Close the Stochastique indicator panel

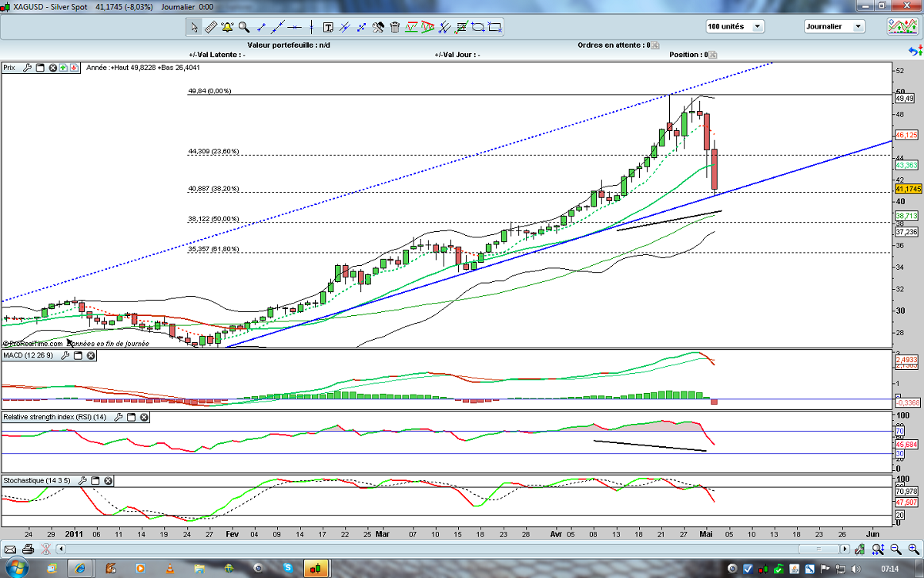tap(108, 480)
